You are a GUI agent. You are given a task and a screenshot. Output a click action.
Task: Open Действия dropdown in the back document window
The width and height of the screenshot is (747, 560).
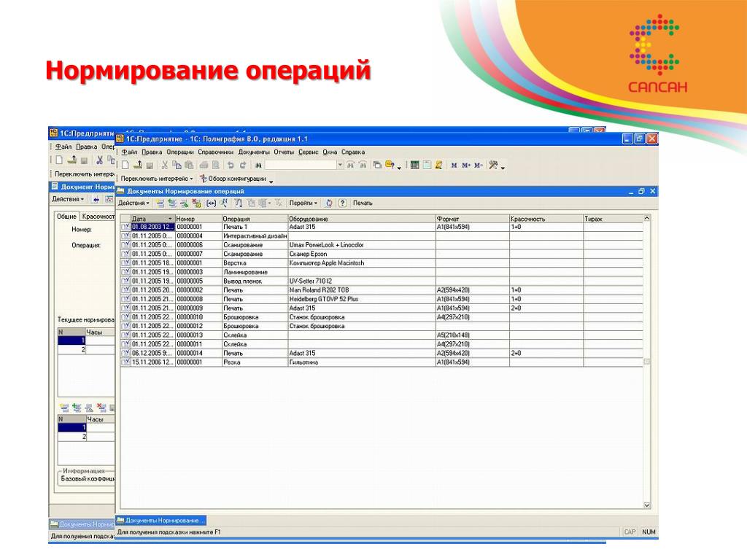click(68, 199)
